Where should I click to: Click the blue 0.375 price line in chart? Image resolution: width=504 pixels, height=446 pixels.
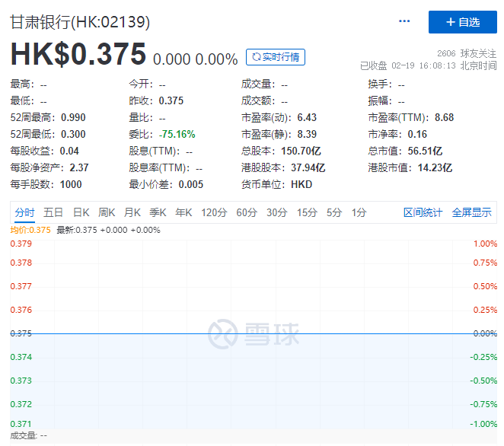pos(251,333)
